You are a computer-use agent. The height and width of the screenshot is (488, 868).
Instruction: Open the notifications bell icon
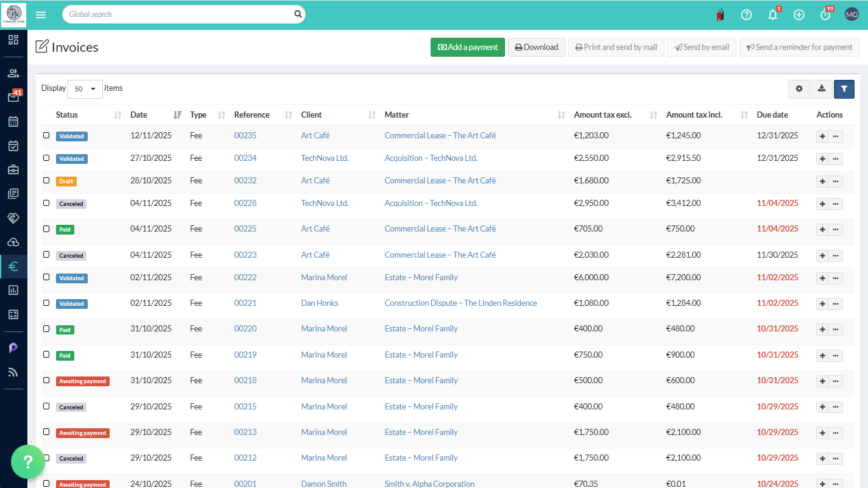pos(773,15)
